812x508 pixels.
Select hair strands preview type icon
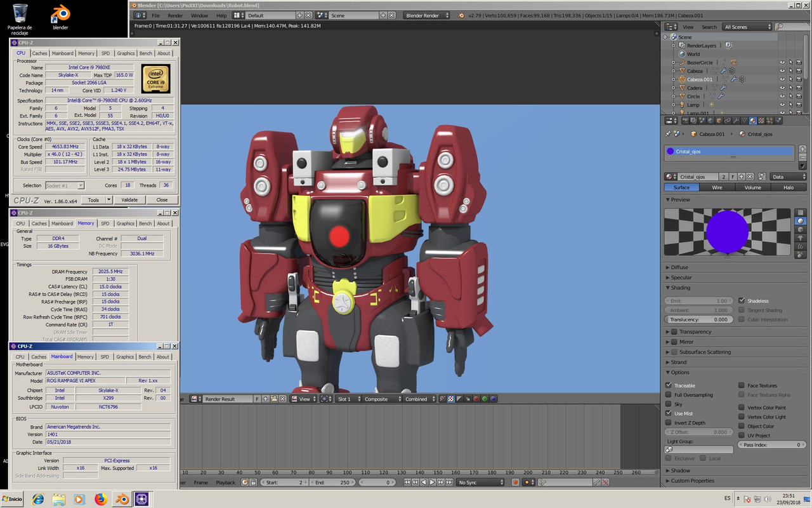[801, 246]
